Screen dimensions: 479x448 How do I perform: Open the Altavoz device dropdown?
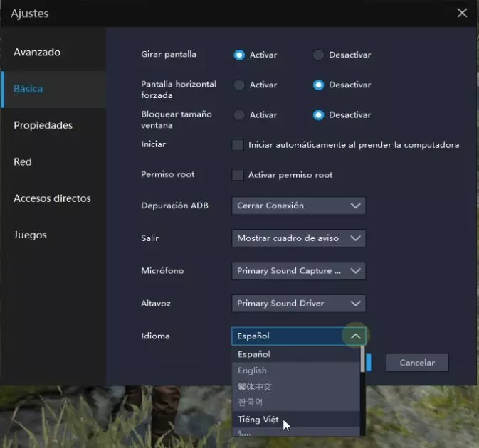point(298,304)
